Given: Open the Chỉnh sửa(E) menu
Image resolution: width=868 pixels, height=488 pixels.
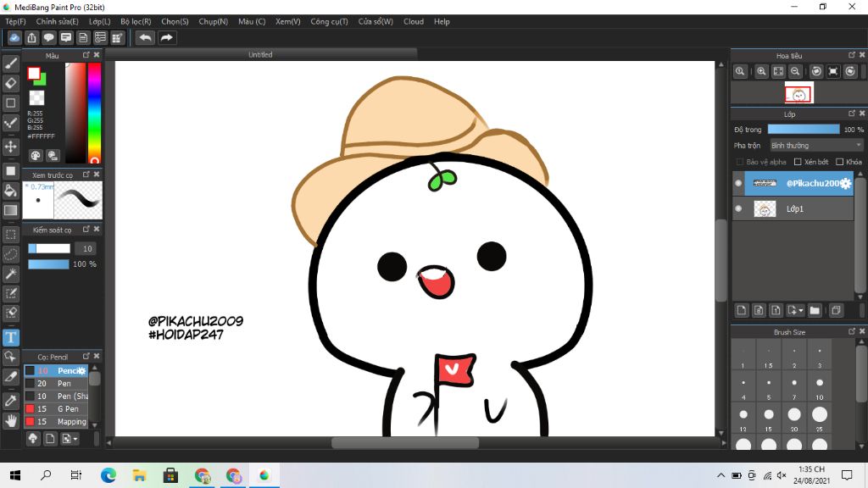Looking at the screenshot, I should point(57,21).
